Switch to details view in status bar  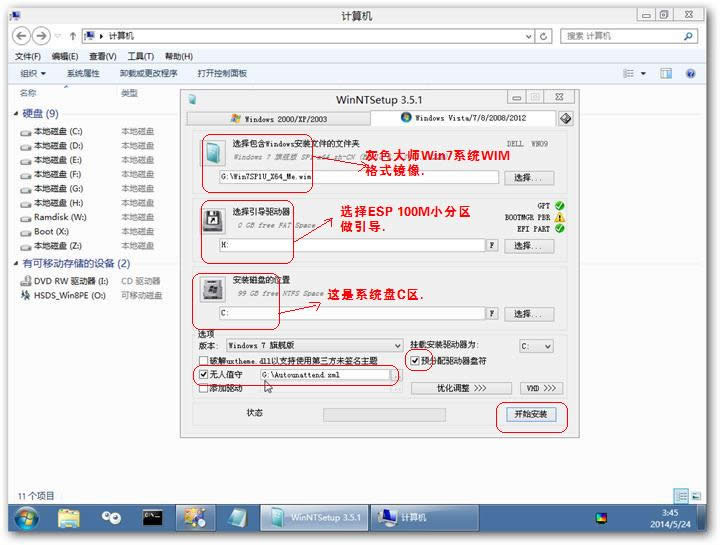point(681,496)
